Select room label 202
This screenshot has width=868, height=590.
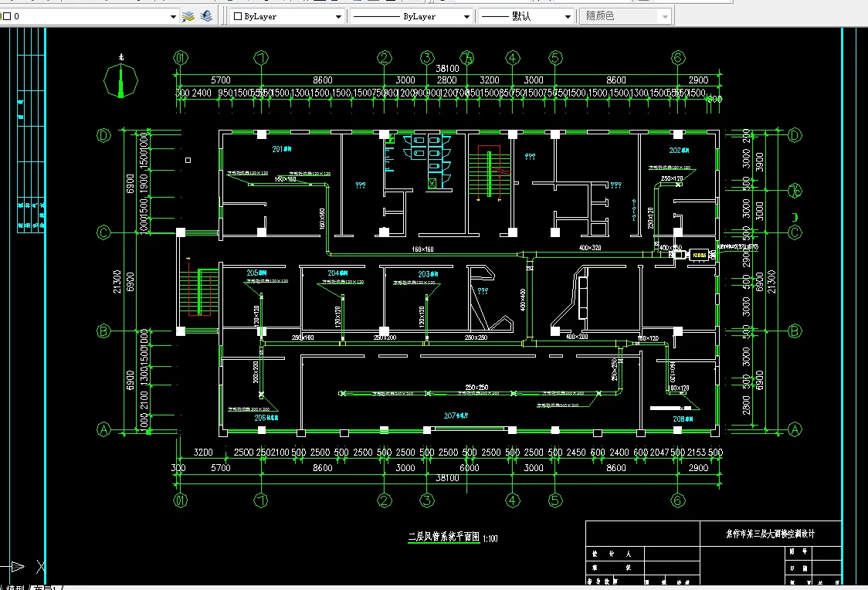[679, 150]
